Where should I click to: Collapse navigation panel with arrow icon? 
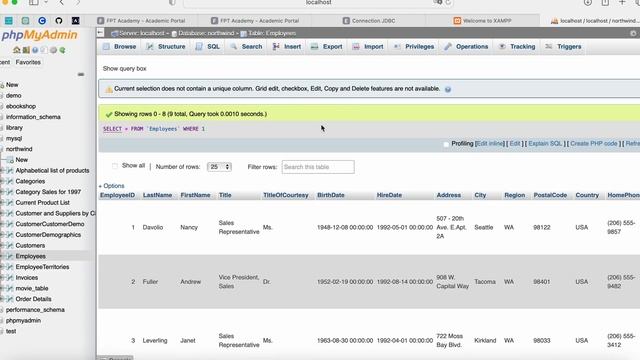coord(100,33)
